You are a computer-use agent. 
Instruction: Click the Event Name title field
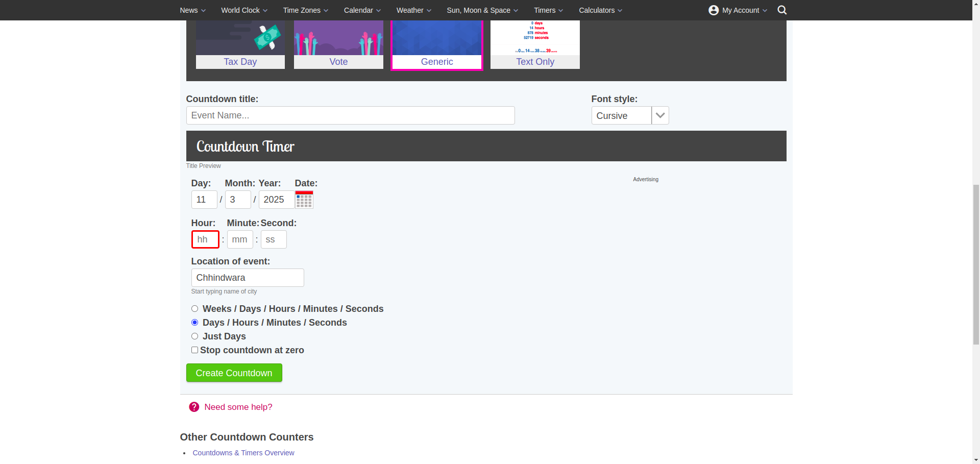(x=351, y=115)
